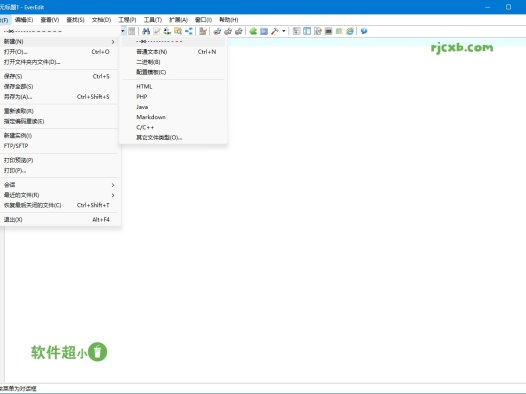Screen dimensions: 526x394
Task: Choose 打开文件夹内文件(D)... entry
Action: [x=60, y=62]
